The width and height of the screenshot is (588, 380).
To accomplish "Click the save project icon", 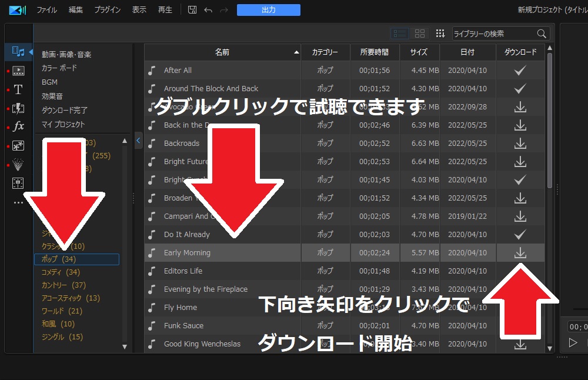I will 192,10.
